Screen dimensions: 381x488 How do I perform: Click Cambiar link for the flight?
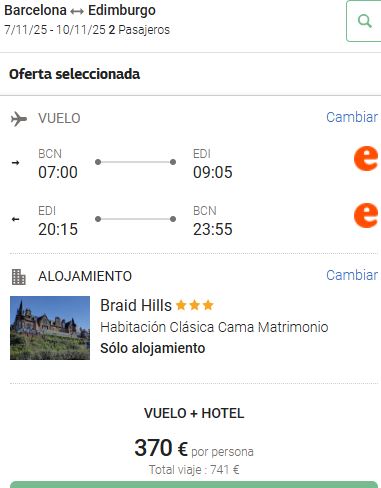pyautogui.click(x=352, y=117)
